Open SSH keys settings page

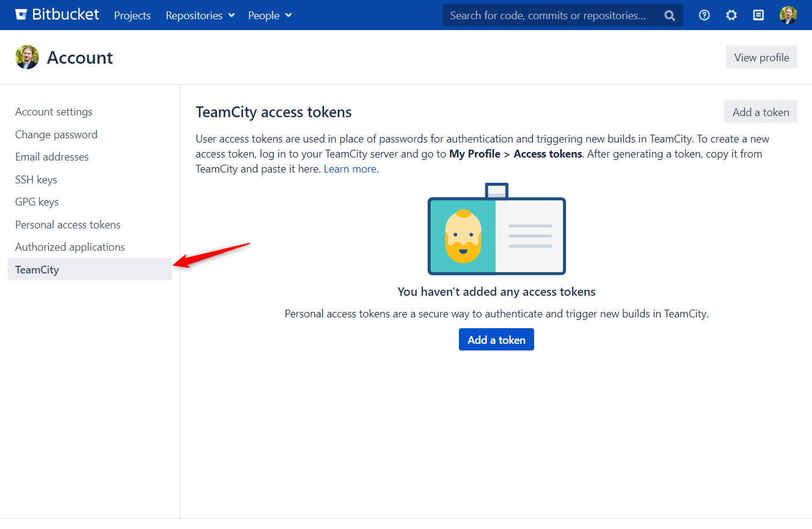tap(36, 180)
